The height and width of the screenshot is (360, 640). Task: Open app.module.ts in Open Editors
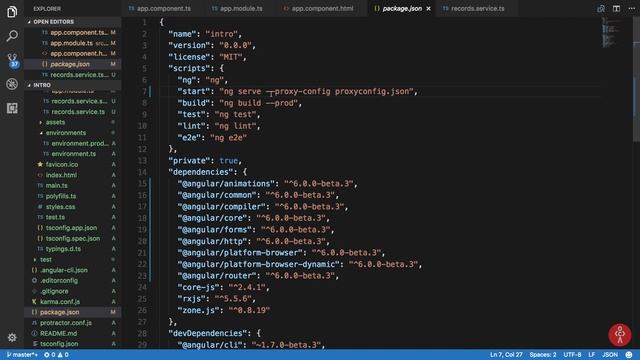[73, 43]
